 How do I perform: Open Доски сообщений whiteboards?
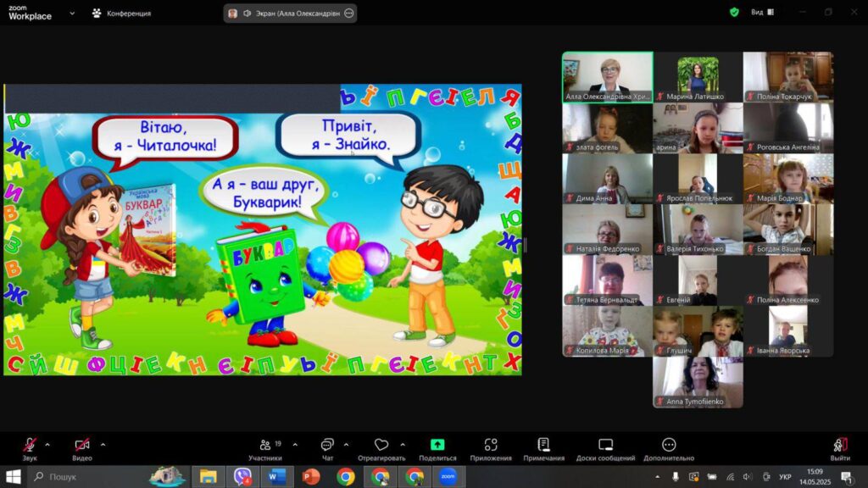pos(605,449)
